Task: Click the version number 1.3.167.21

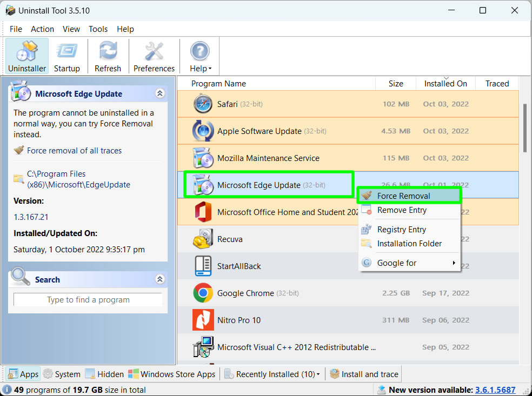Action: point(31,217)
